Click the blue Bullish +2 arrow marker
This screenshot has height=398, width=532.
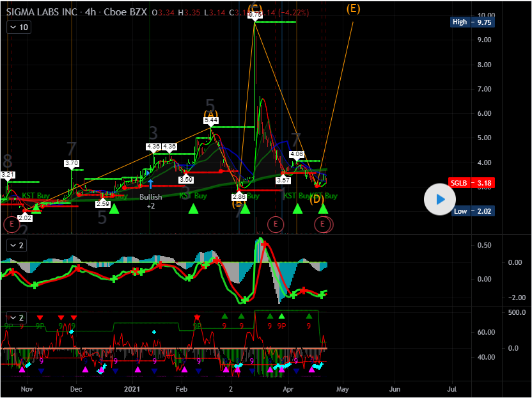150,184
